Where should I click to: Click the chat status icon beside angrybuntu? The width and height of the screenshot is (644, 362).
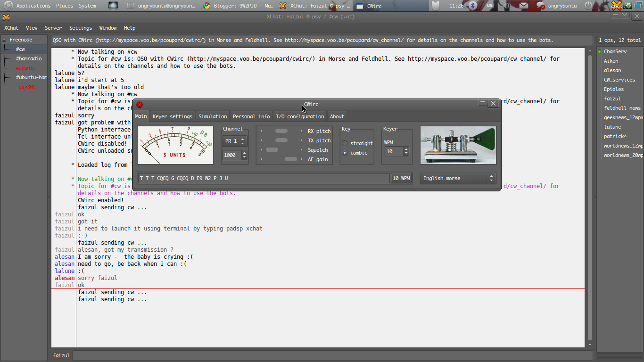click(540, 6)
